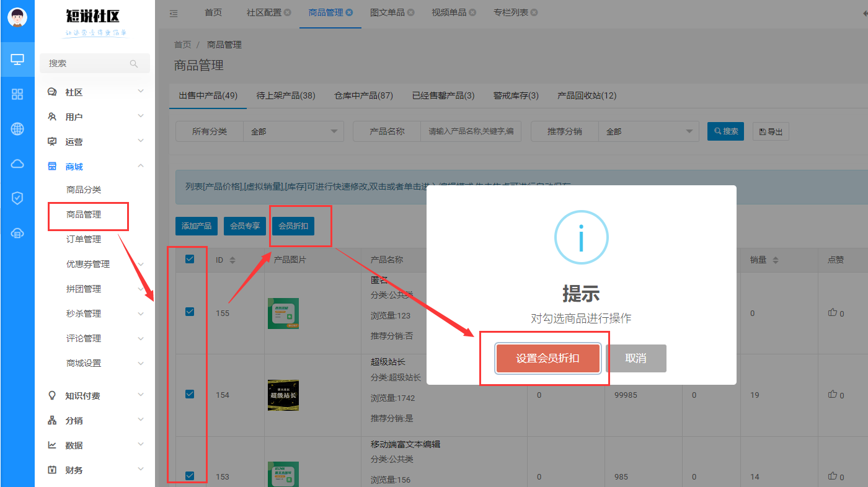Click the thumbs-up icon for product 153
This screenshot has width=868, height=487.
833,476
